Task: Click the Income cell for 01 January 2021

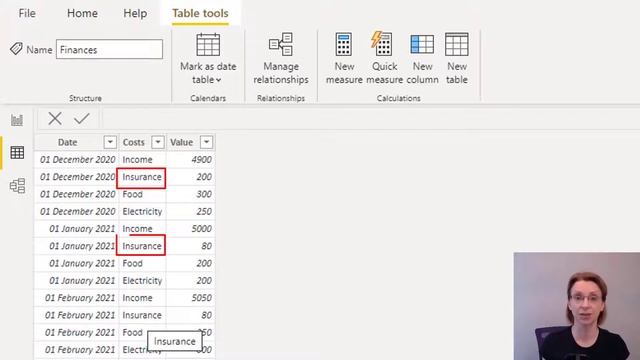Action: click(142, 229)
